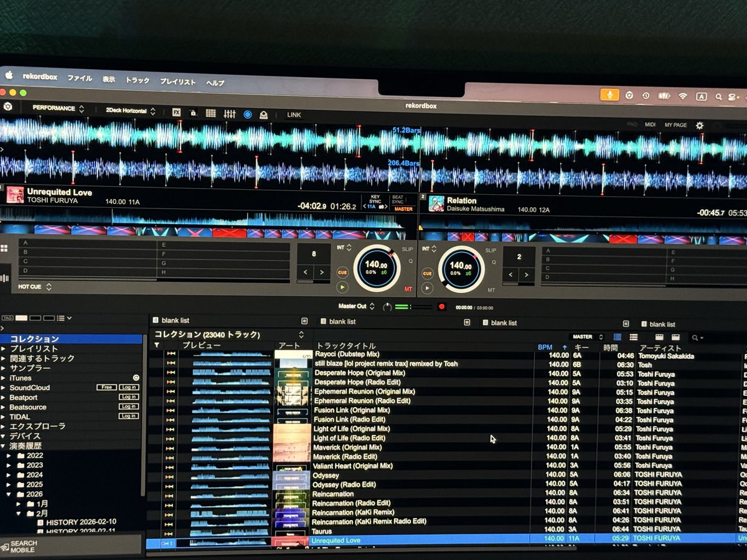Open the プレイリスト menu in menu bar
Screen dimensions: 747x560
(x=178, y=82)
